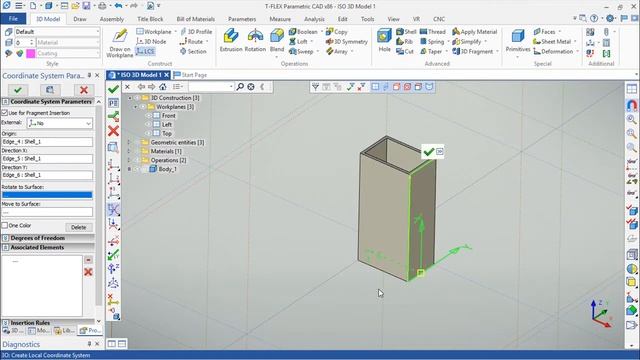
Task: Click the Hole tool icon
Action: (x=384, y=40)
